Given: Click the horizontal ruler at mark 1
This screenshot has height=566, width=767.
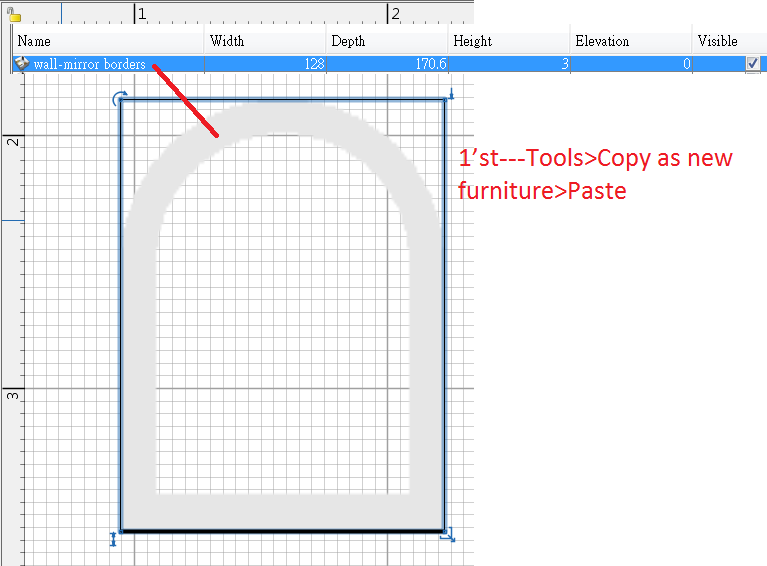Looking at the screenshot, I should coord(142,14).
